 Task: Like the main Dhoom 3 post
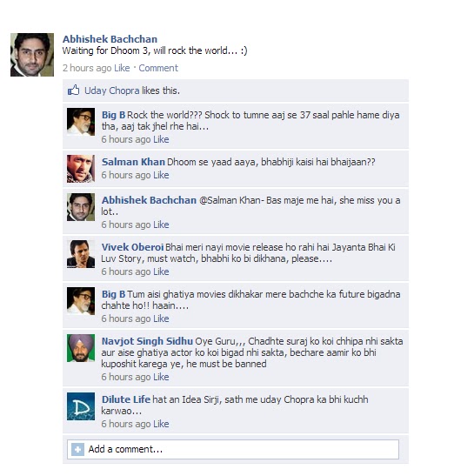coord(122,68)
